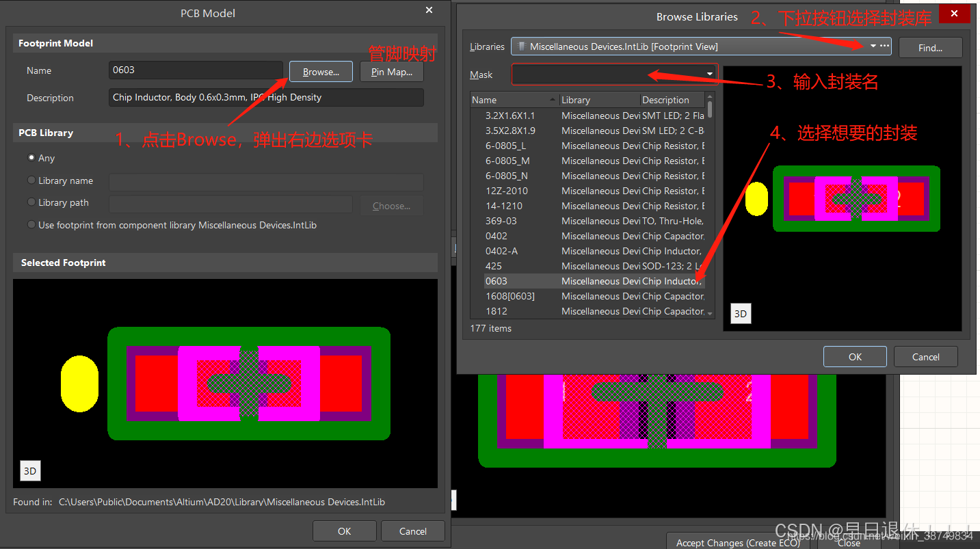Select the 6-0805_L footprint row

tap(587, 146)
